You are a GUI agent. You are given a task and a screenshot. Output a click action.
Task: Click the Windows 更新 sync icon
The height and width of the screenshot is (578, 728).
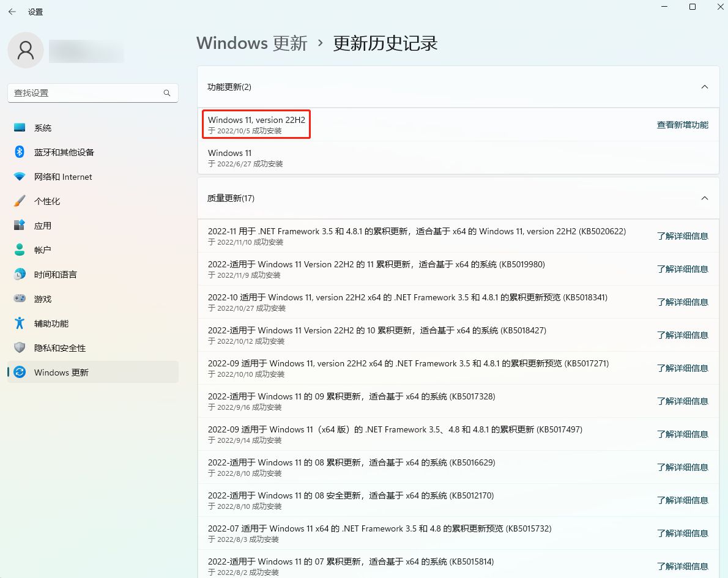pos(20,372)
